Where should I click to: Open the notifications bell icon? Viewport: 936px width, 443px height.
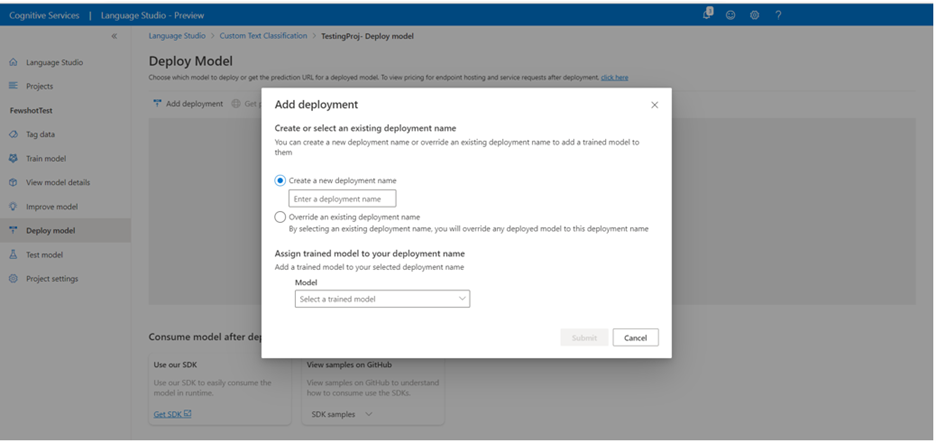(708, 13)
